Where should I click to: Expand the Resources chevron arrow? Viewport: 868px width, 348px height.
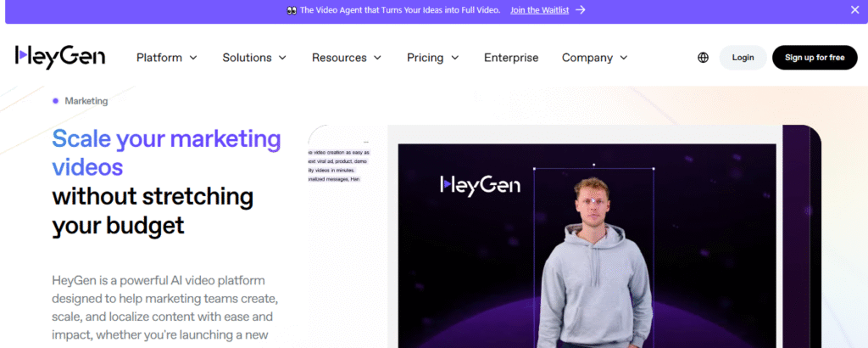377,58
